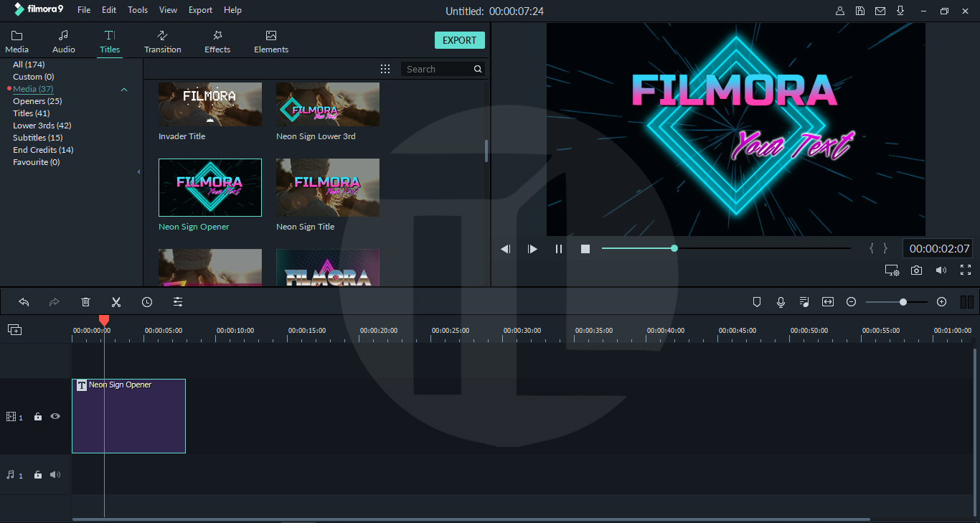Select Favourite (0) category
Viewport: 980px width, 523px height.
[37, 162]
